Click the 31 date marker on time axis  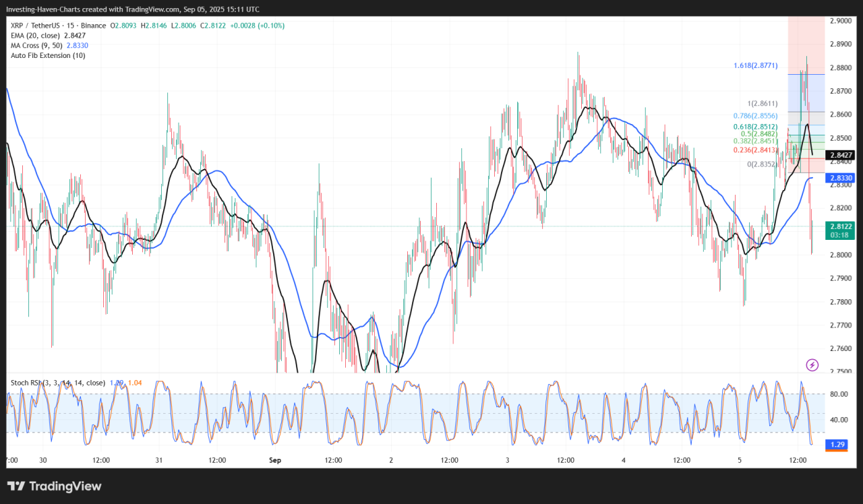coord(159,460)
